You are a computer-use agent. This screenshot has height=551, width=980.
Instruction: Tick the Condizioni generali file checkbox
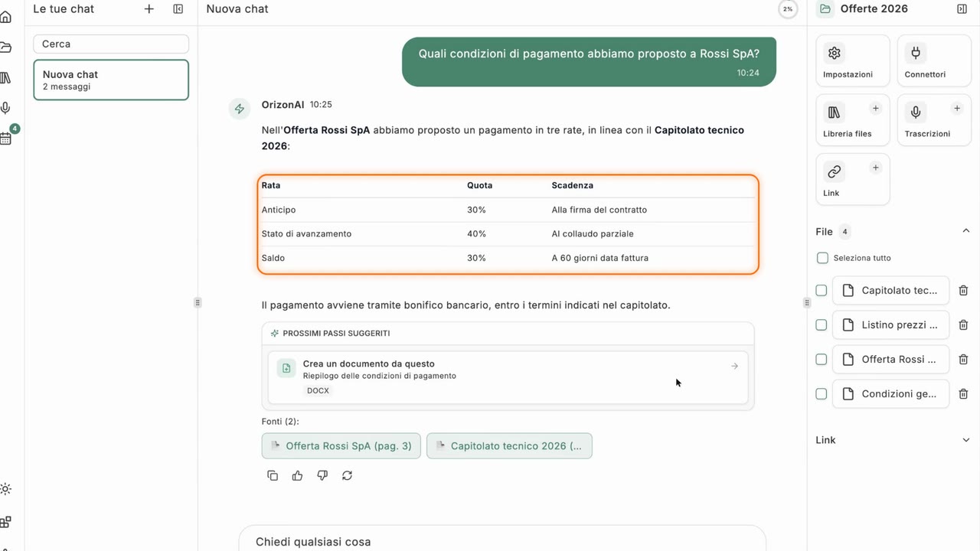tap(822, 394)
